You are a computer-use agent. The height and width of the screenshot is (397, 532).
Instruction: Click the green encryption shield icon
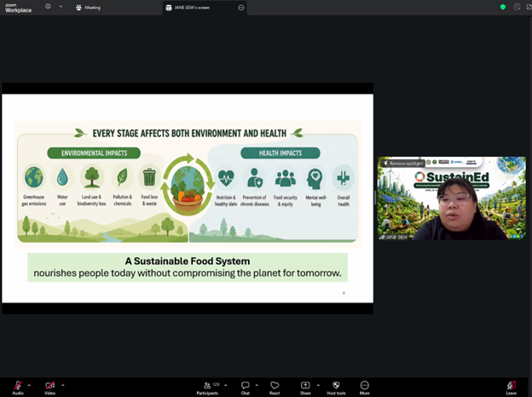(x=503, y=7)
